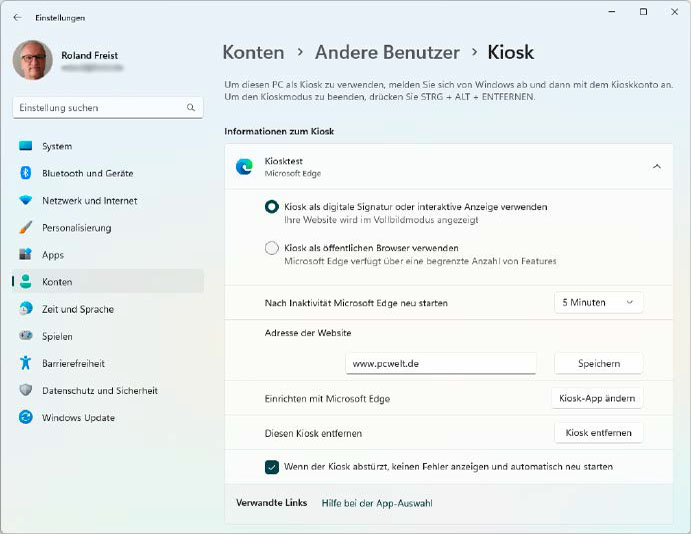The image size is (691, 534).
Task: Click Kiosk-App ändern button
Action: (597, 398)
